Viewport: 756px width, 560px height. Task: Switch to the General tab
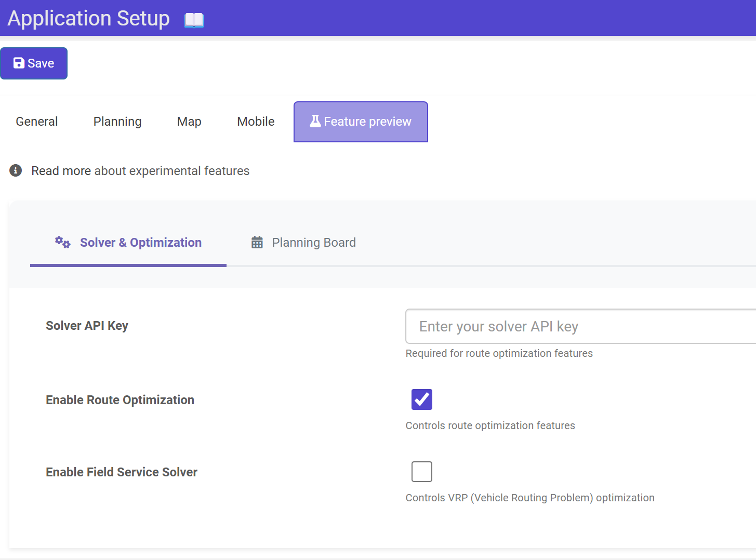37,122
